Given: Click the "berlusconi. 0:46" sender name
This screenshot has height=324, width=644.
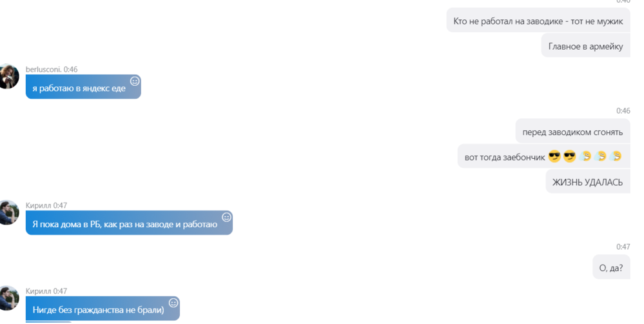Looking at the screenshot, I should pos(52,69).
